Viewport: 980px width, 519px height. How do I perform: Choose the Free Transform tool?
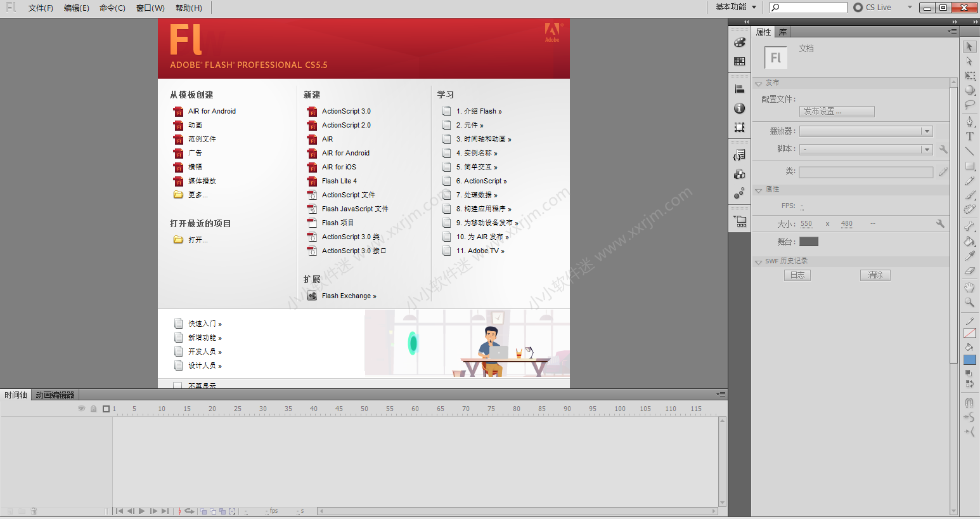tap(969, 76)
